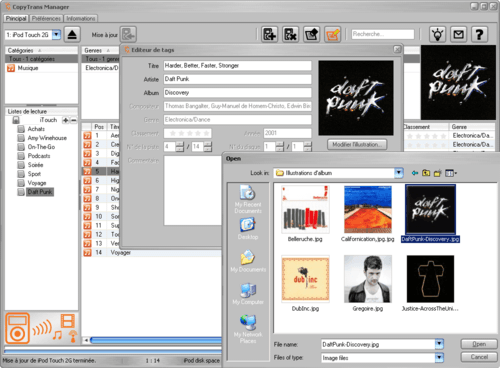Toggle the Soirée playlist checkbox

tap(21, 165)
